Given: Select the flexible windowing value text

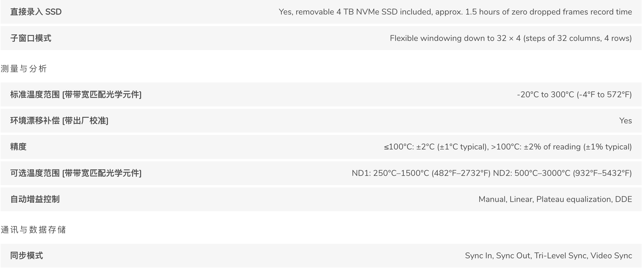Looking at the screenshot, I should click(x=511, y=38).
